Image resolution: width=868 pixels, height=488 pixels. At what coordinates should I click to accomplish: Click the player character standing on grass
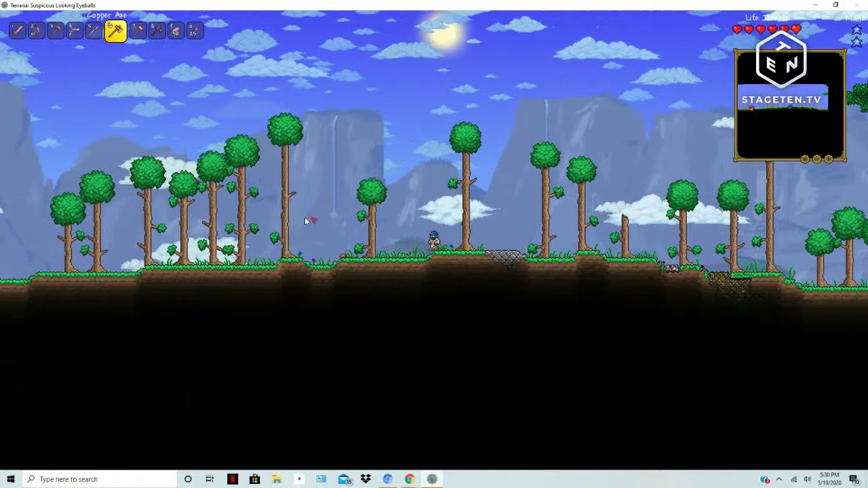pos(433,241)
